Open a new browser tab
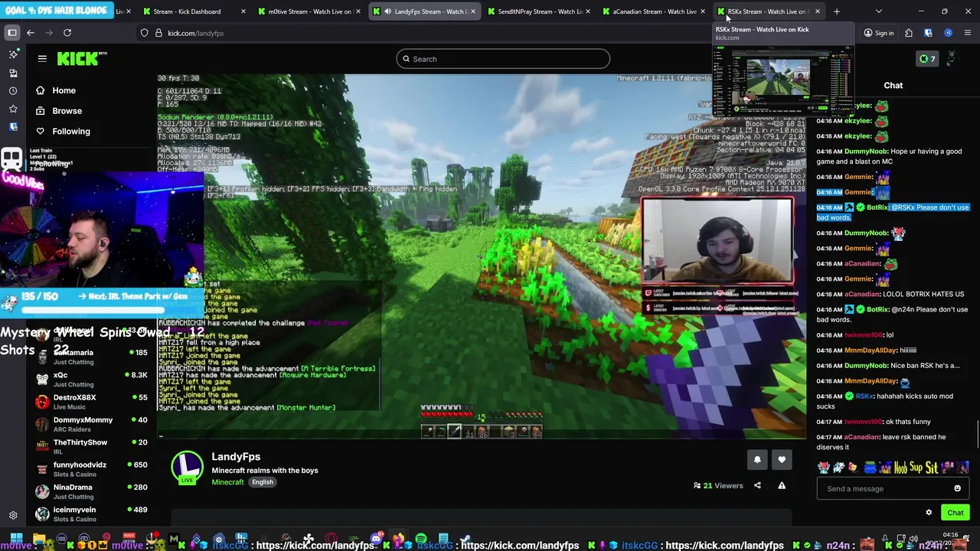The image size is (980, 551). 836,11
